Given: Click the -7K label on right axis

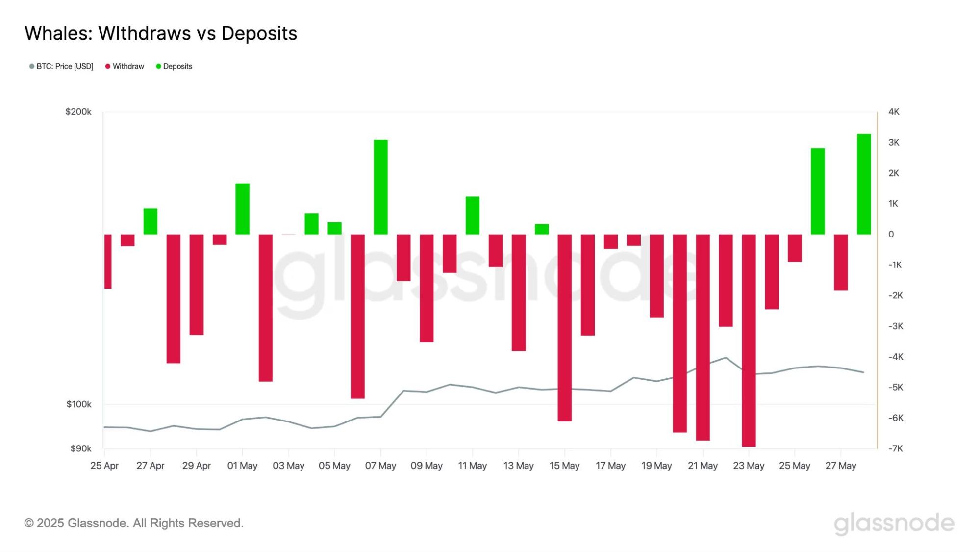Looking at the screenshot, I should coord(895,448).
